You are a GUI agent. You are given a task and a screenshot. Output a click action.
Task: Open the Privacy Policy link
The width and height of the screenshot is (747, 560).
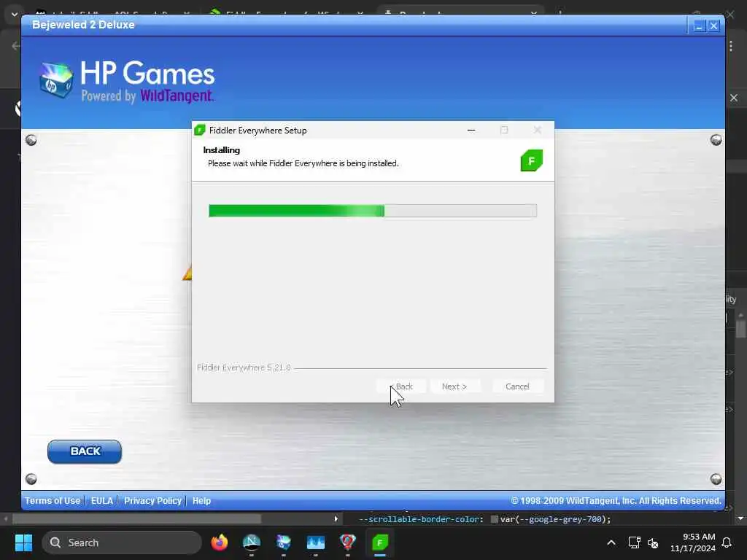(x=152, y=500)
